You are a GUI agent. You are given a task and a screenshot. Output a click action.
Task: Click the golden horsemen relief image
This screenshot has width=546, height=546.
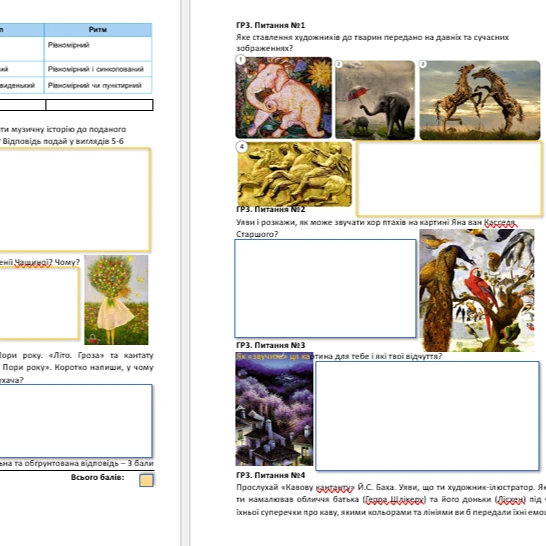coord(295,174)
